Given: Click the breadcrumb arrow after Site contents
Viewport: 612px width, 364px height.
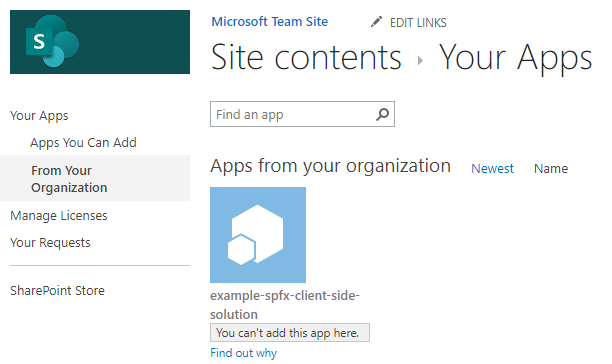Looking at the screenshot, I should (x=420, y=60).
